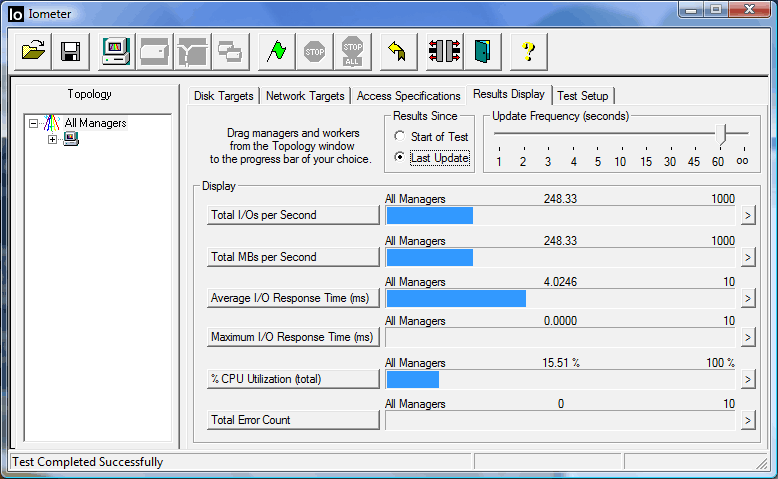Click the % CPU Utilization (total) button
This screenshot has width=778, height=479.
[293, 379]
